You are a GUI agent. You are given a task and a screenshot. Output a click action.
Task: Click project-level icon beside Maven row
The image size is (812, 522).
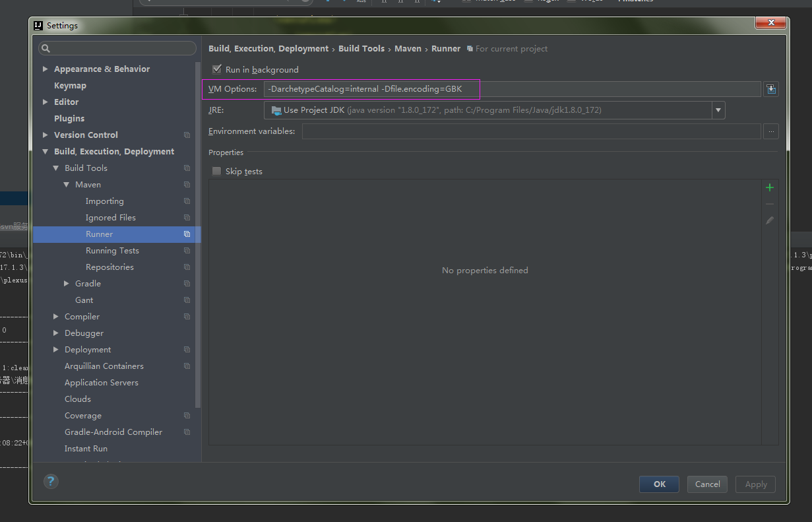(187, 185)
